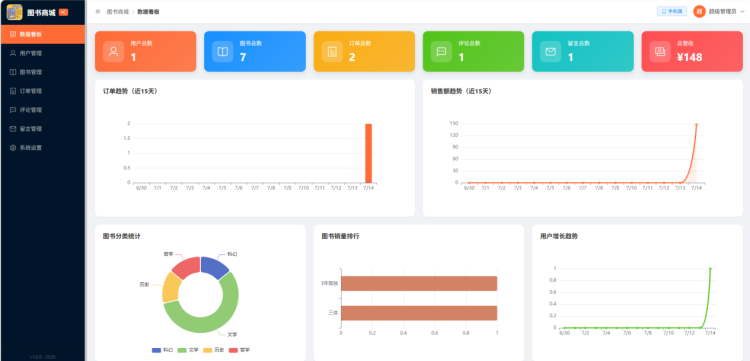Image resolution: width=750 pixels, height=361 pixels.
Task: Click the money icon on 总营收 card
Action: 660,52
